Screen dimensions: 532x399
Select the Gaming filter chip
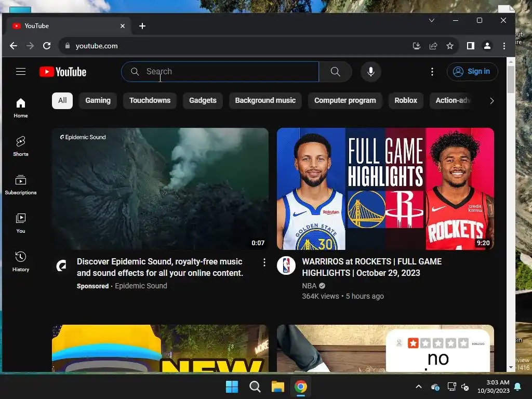[x=98, y=100]
